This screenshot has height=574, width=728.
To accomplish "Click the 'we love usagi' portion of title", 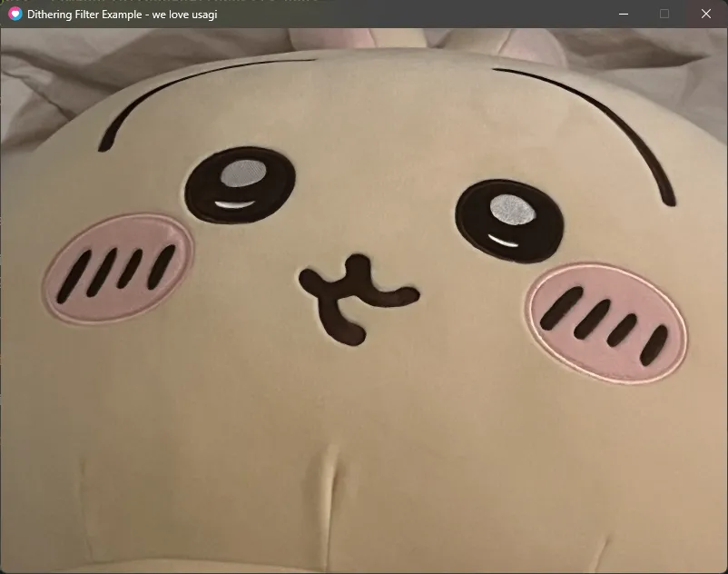I will 185,15.
